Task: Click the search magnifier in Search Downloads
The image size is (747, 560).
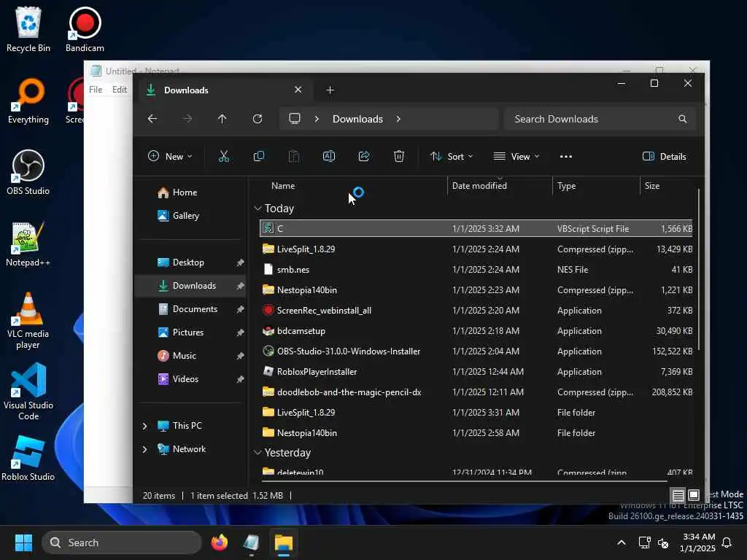Action: pos(682,119)
